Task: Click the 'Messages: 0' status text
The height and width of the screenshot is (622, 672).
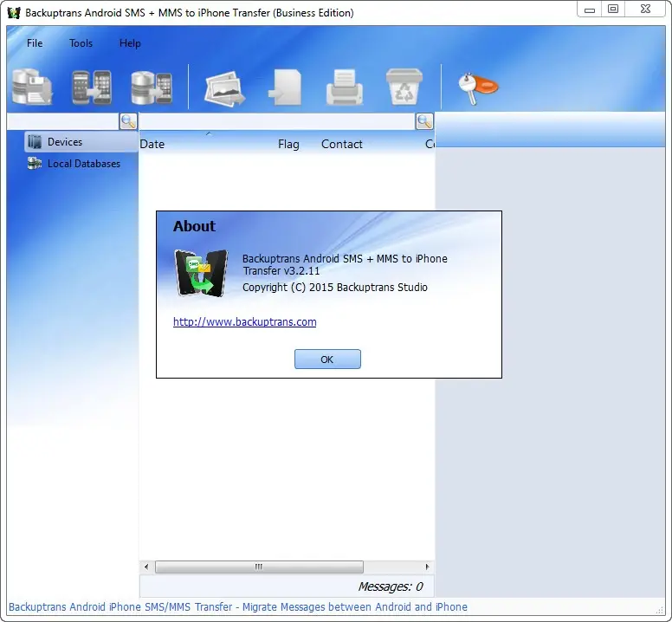Action: click(391, 586)
